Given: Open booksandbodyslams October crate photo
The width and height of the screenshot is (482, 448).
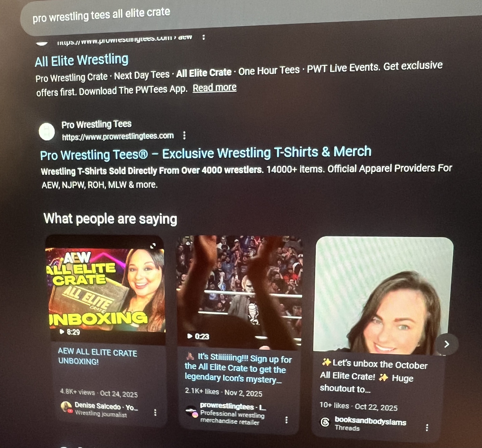Looking at the screenshot, I should pyautogui.click(x=383, y=296).
